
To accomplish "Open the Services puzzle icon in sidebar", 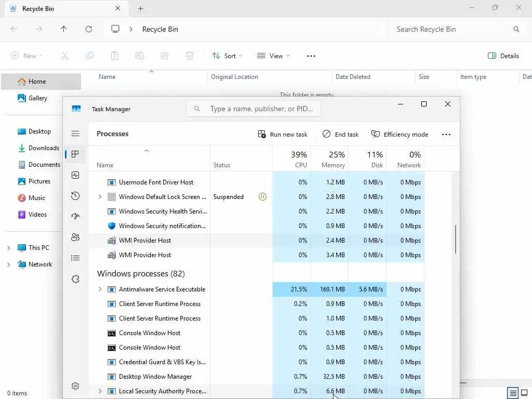I will (75, 279).
